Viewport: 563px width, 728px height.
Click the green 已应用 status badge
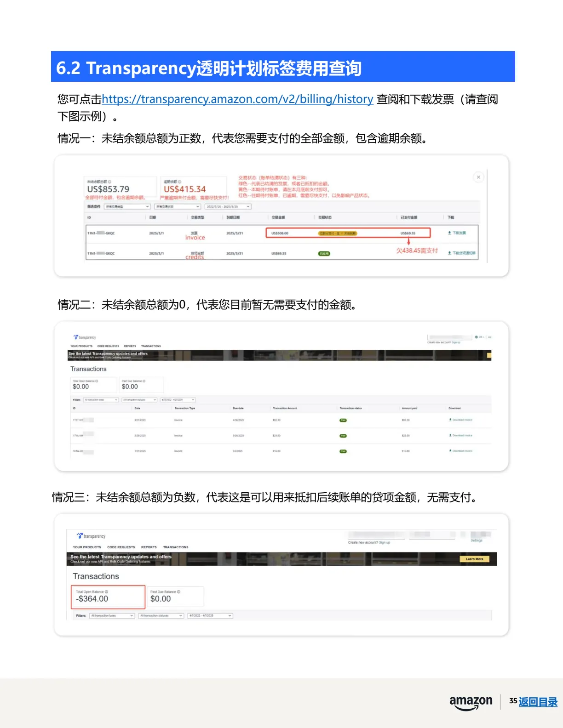point(324,254)
